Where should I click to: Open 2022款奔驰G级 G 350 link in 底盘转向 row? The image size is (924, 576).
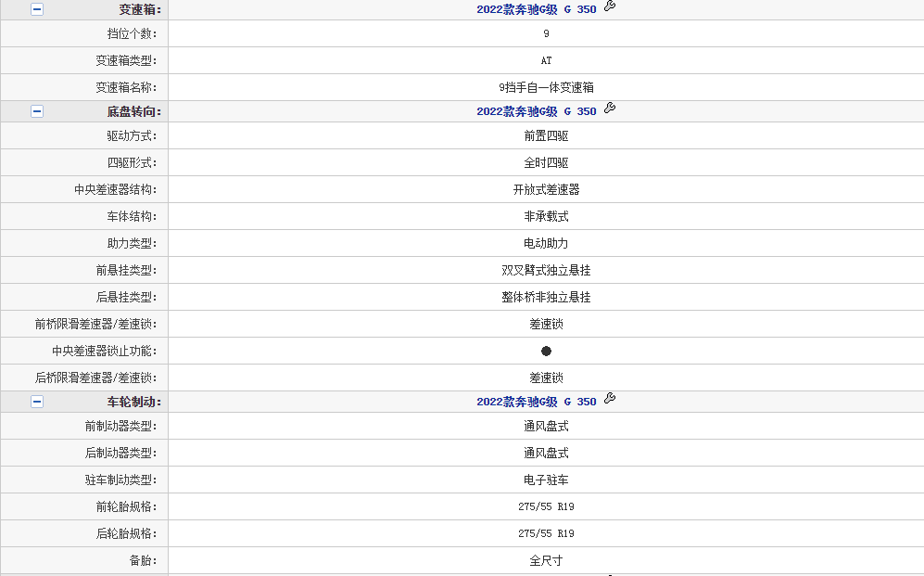pyautogui.click(x=537, y=111)
